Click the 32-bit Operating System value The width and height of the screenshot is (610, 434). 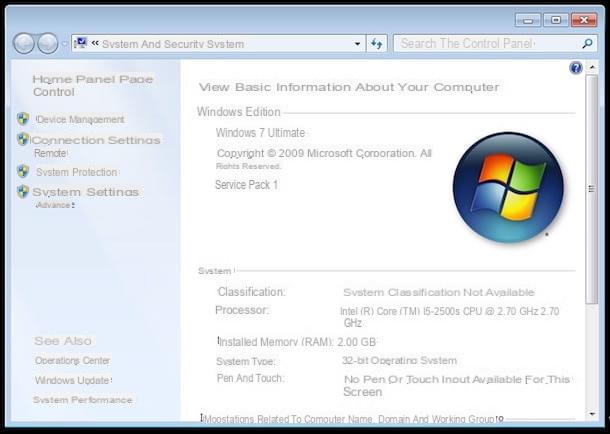point(400,360)
